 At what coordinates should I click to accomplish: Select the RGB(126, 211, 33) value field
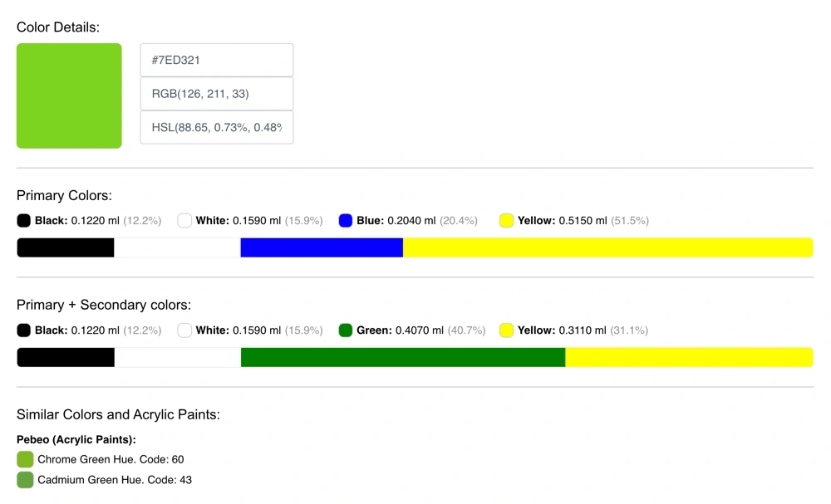216,94
